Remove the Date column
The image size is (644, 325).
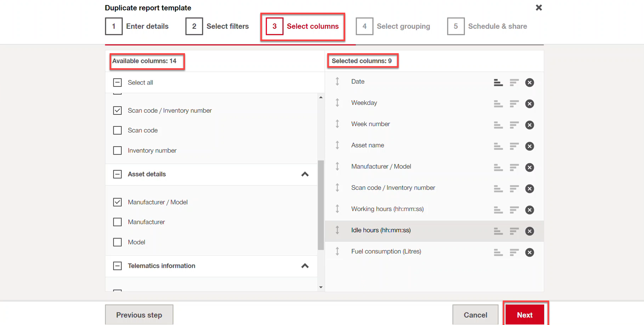[x=529, y=82]
